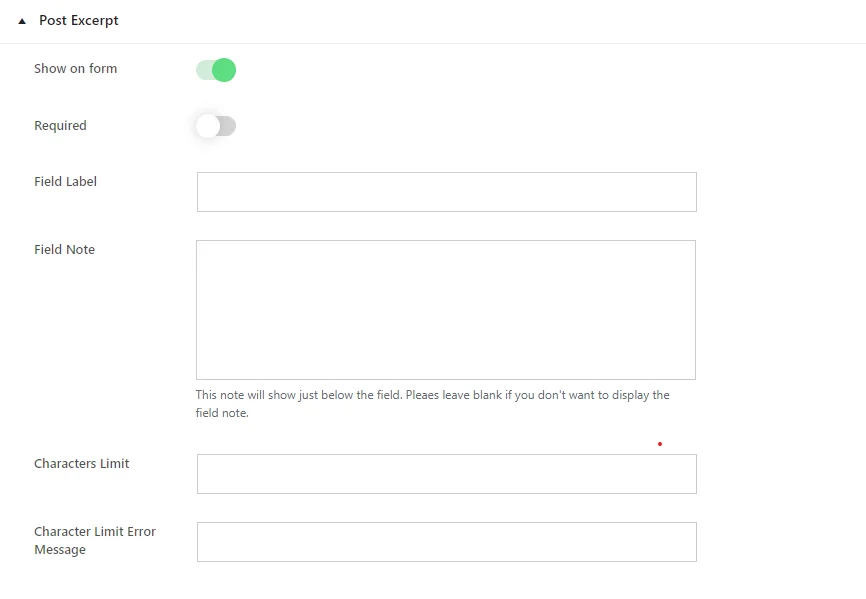
Task: Disable the Show on form switch
Action: coord(216,70)
